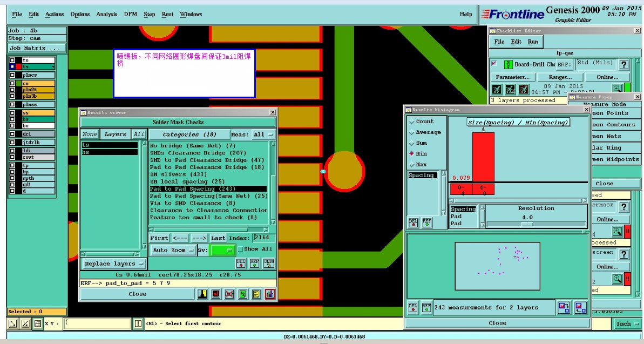The image size is (644, 344).
Task: Select Pad to Pad Spacing (243) category
Action: pyautogui.click(x=208, y=188)
